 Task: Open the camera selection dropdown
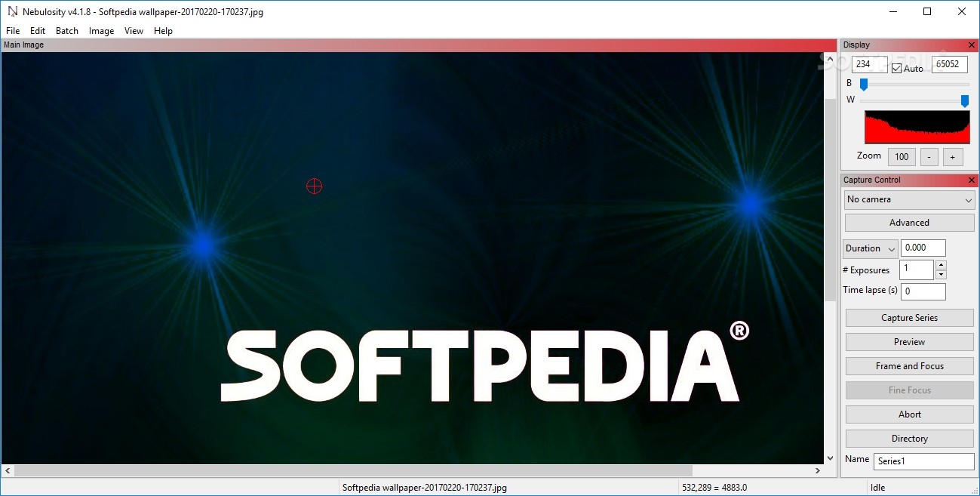(x=909, y=199)
